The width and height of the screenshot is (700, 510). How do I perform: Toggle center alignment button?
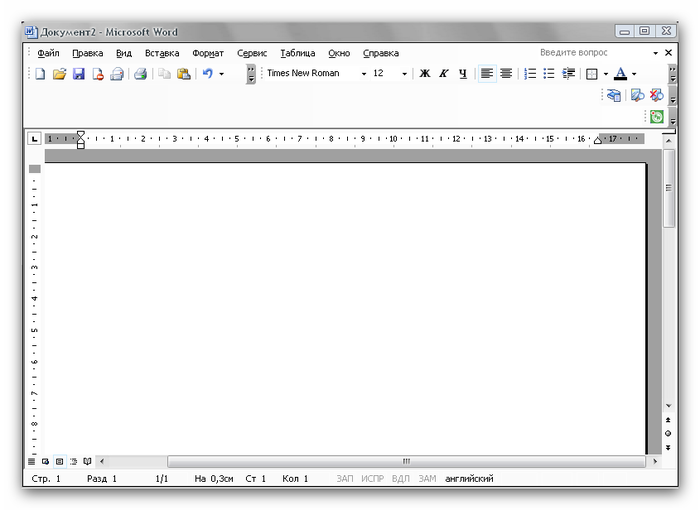(x=506, y=74)
